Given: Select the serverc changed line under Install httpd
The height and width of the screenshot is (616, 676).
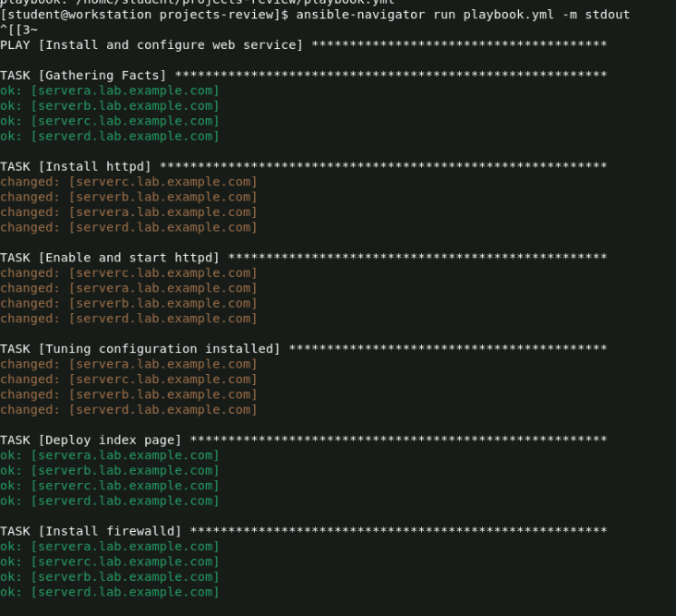Looking at the screenshot, I should tap(128, 182).
